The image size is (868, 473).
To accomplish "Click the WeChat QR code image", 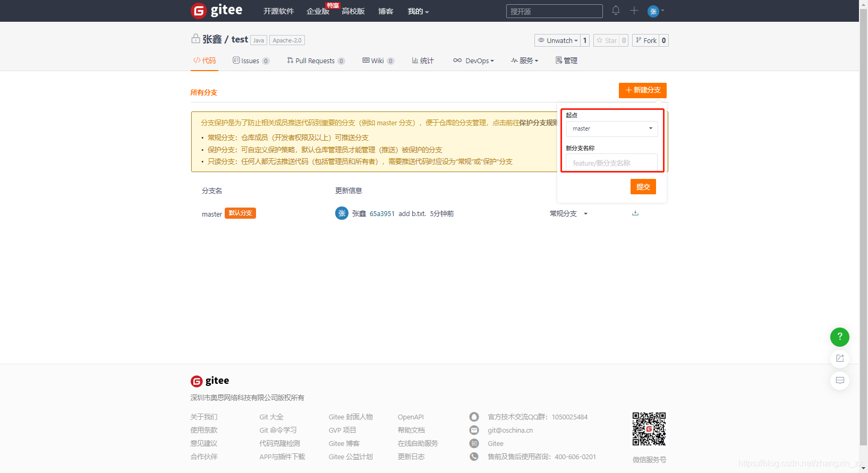I will click(x=649, y=429).
